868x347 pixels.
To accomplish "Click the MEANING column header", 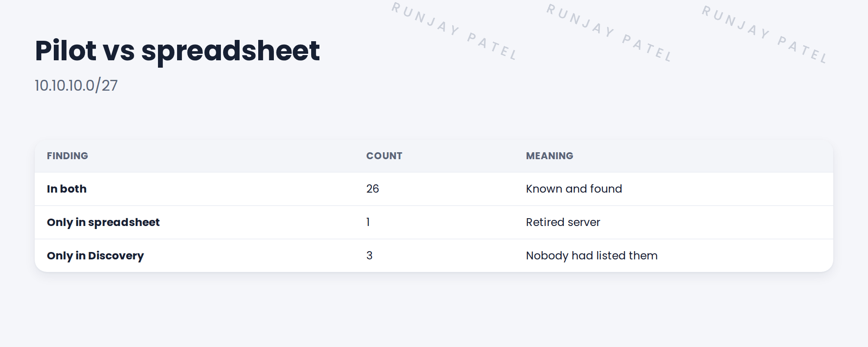I will click(549, 156).
